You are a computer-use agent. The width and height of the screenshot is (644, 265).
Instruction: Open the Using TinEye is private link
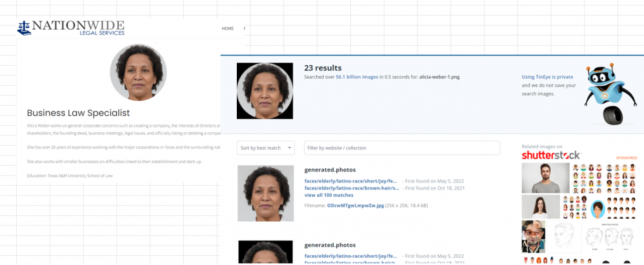(547, 77)
